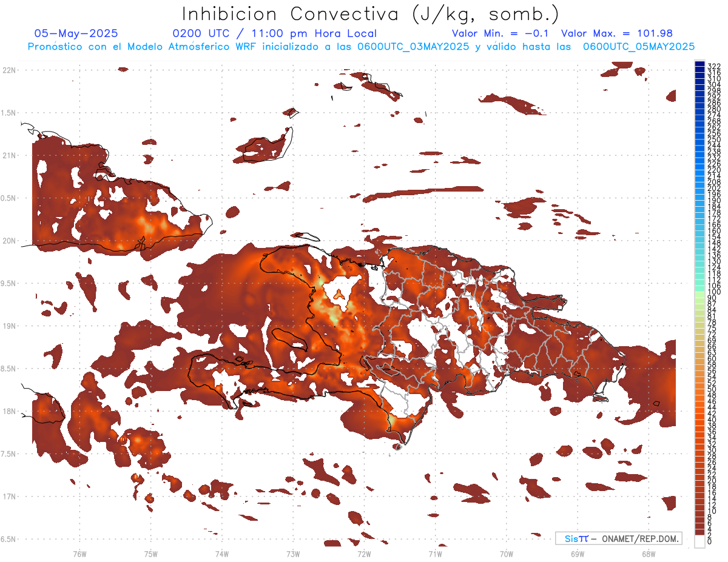Click the "75W" longitude label
The image size is (728, 562).
[150, 554]
